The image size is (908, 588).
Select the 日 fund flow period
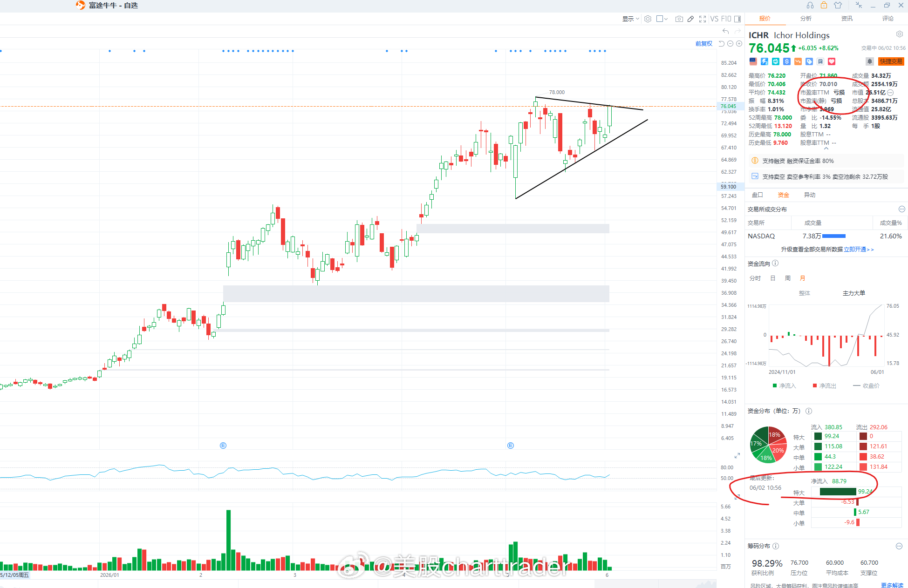773,278
